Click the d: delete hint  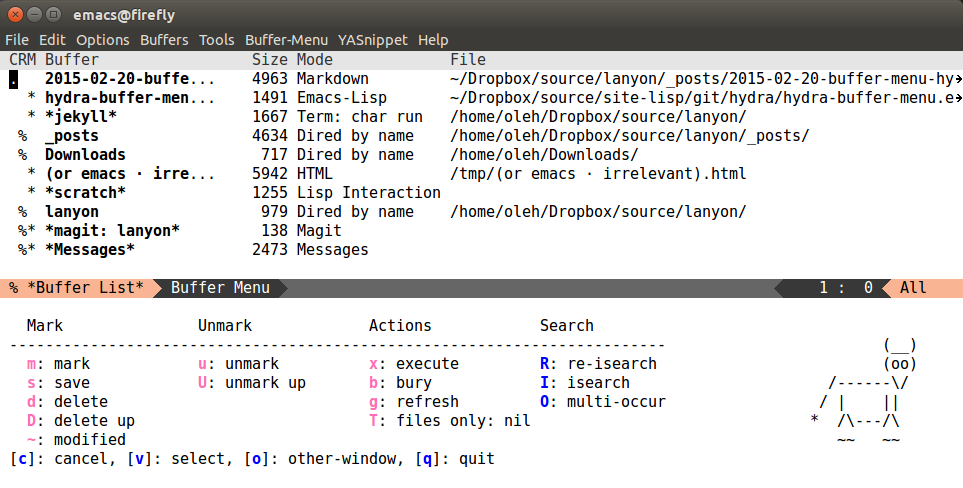(x=68, y=402)
